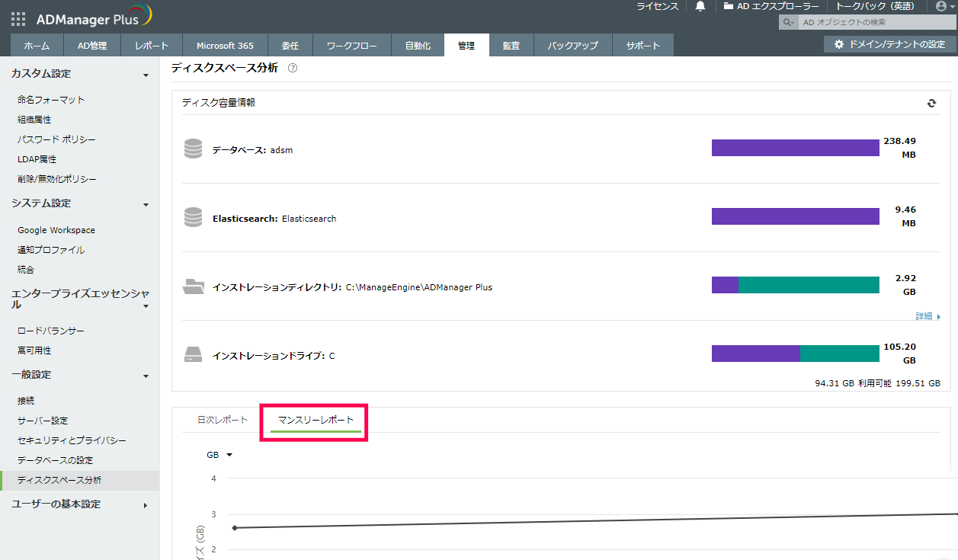Screen dimensions: 958x560
Task: Open Google Workspace settings
Action: pos(56,230)
